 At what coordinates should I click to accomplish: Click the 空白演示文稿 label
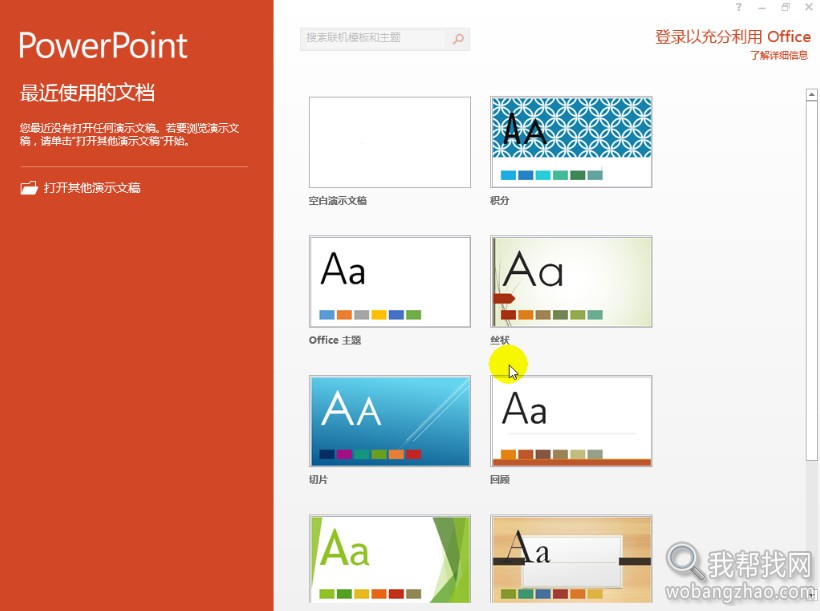pyautogui.click(x=337, y=201)
